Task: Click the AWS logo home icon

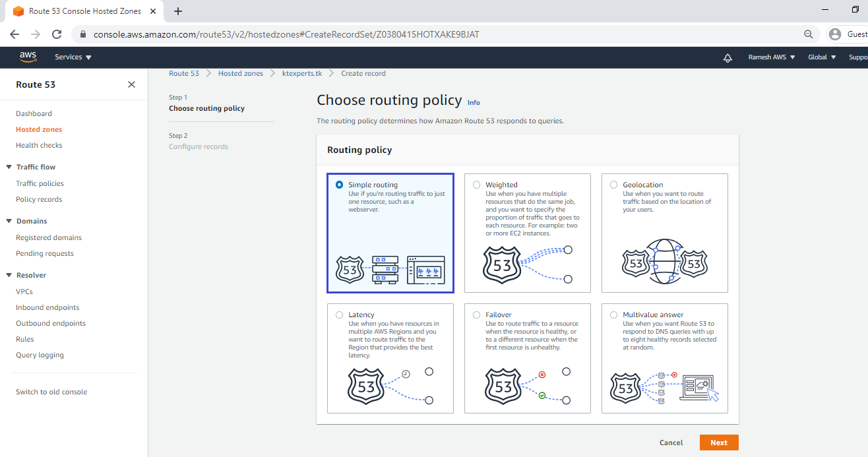Action: (28, 57)
